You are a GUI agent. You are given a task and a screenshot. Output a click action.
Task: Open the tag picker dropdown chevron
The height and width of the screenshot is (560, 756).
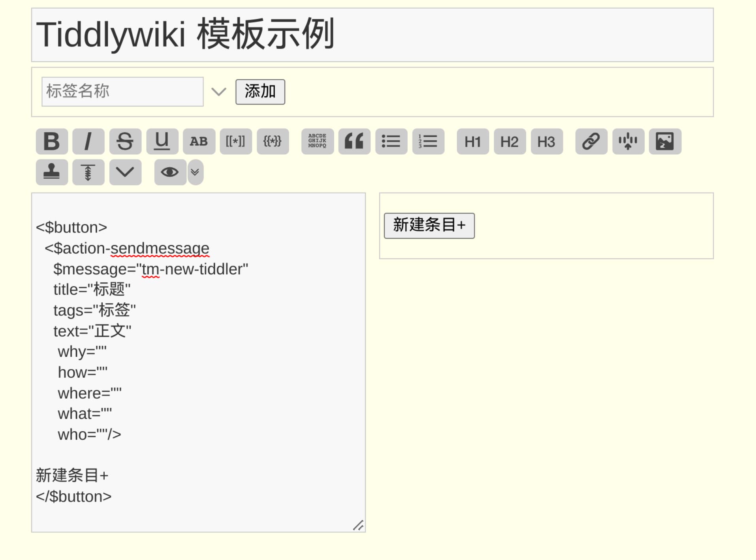[218, 92]
